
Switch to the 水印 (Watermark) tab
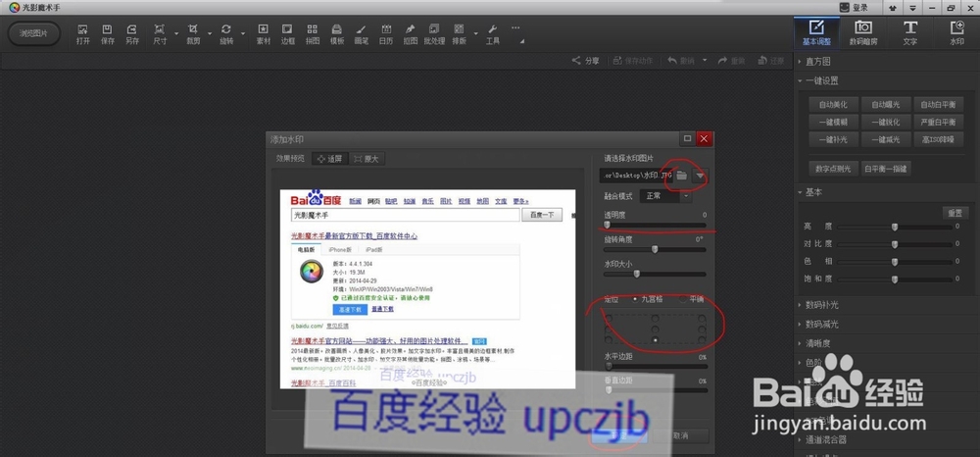click(956, 32)
